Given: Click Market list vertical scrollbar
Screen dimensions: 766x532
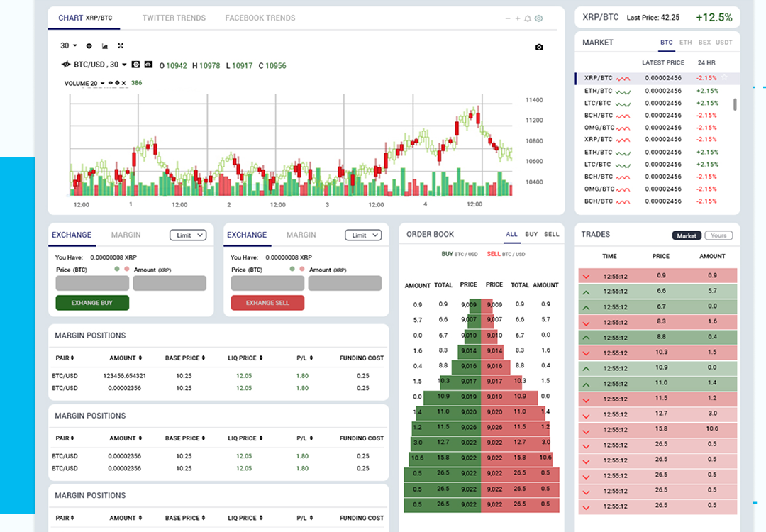Looking at the screenshot, I should click(x=735, y=104).
